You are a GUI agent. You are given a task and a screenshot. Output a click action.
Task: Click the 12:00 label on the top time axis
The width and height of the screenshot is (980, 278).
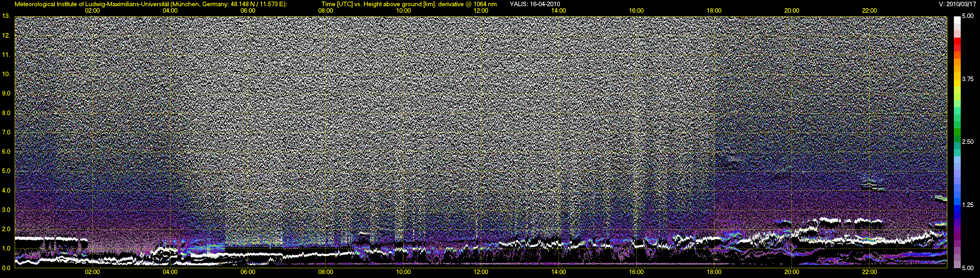coord(481,11)
